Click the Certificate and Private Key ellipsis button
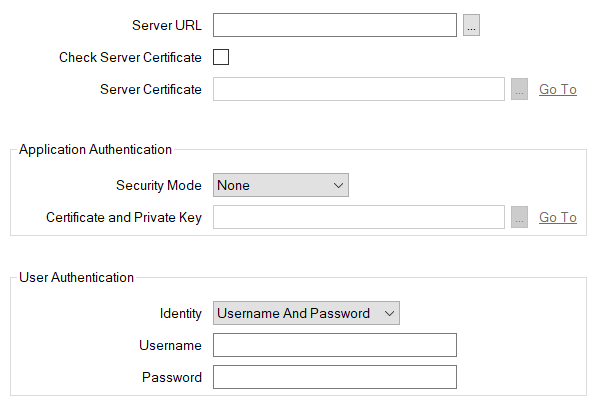 point(519,217)
